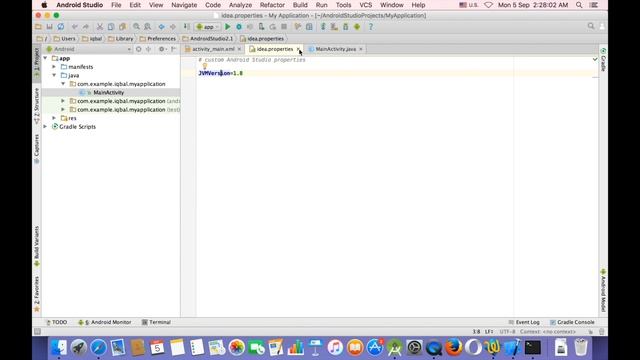The height and width of the screenshot is (360, 640).
Task: Click the Debug app icon
Action: [239, 27]
